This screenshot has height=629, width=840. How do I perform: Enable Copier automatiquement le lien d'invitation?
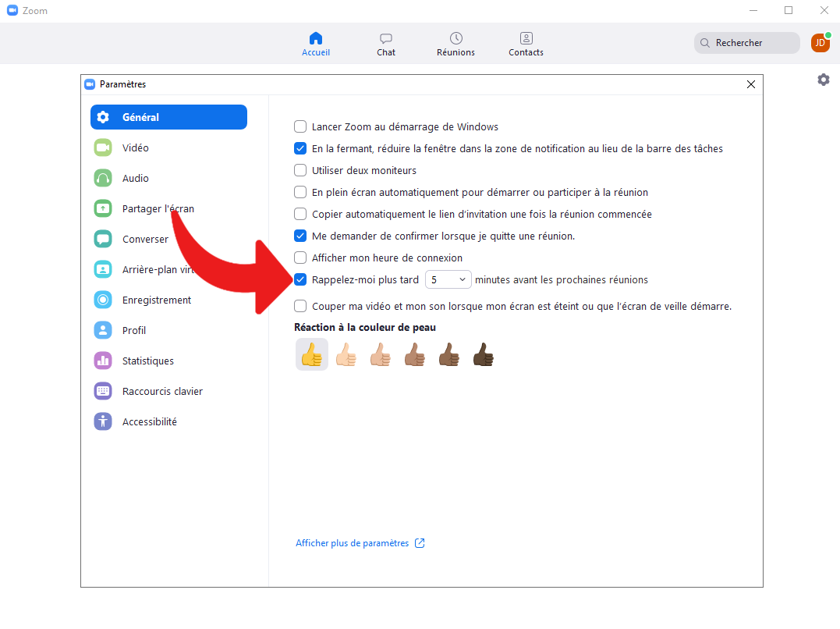(300, 214)
